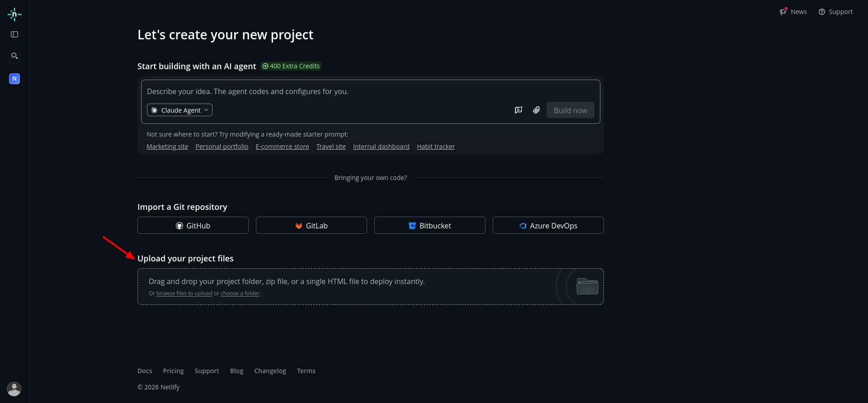Click the folder icon in upload area

[587, 286]
